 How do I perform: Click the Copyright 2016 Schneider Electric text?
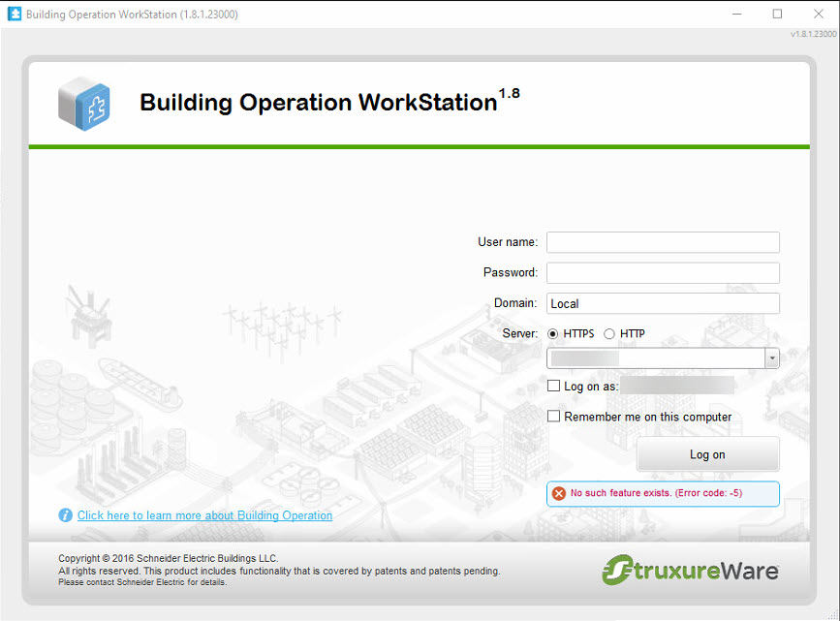click(x=169, y=558)
